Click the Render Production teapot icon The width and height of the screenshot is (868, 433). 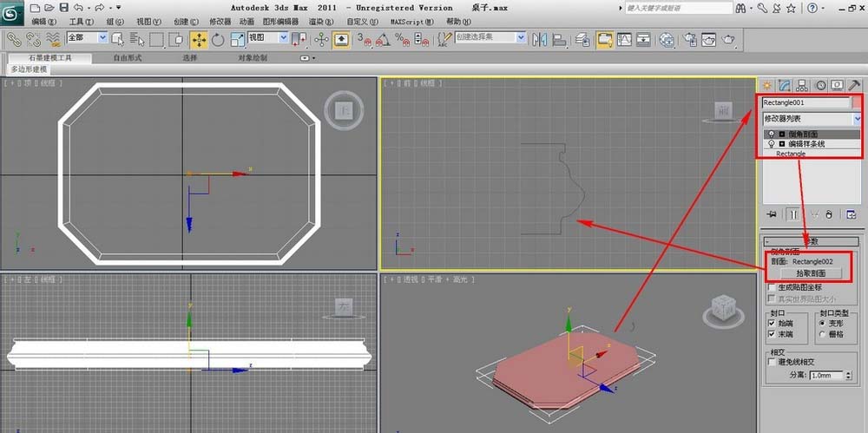[730, 39]
